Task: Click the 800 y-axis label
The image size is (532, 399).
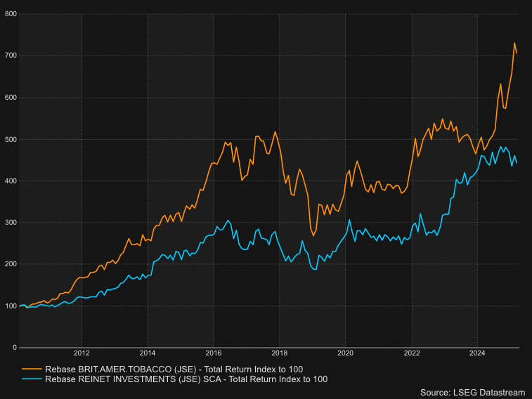Action: [x=11, y=14]
